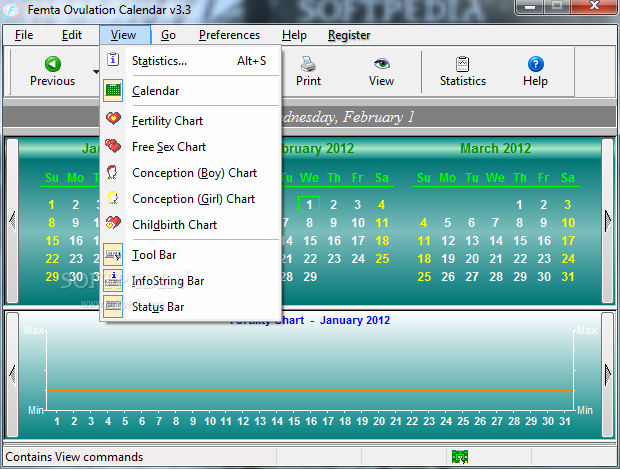Toggle Calendar view in View menu
620x469 pixels.
tap(191, 91)
